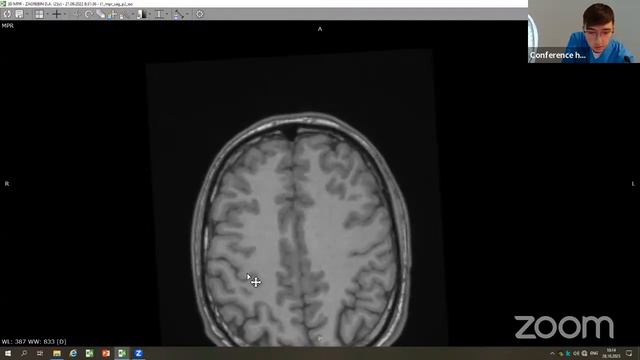Viewport: 640px width, 360px height.
Task: Click the greyed-out rotate icon in toolbar
Action: tap(76, 14)
